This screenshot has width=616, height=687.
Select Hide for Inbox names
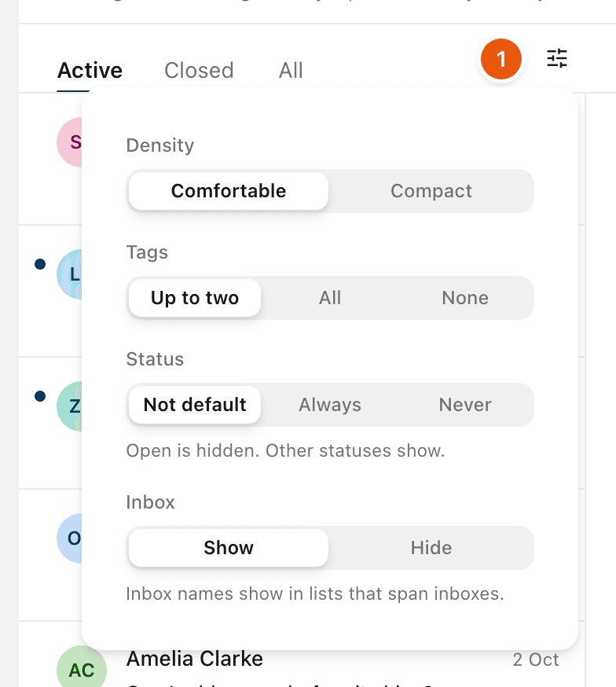click(x=431, y=548)
